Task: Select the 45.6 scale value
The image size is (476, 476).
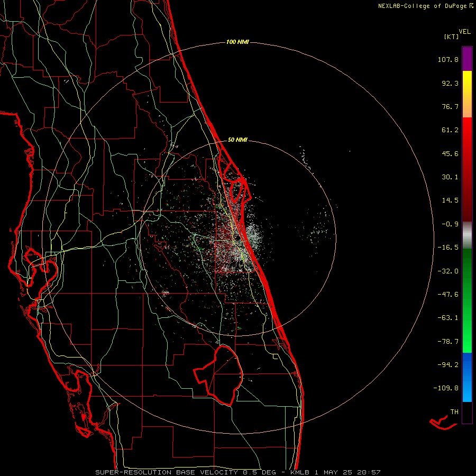Action: coord(450,153)
